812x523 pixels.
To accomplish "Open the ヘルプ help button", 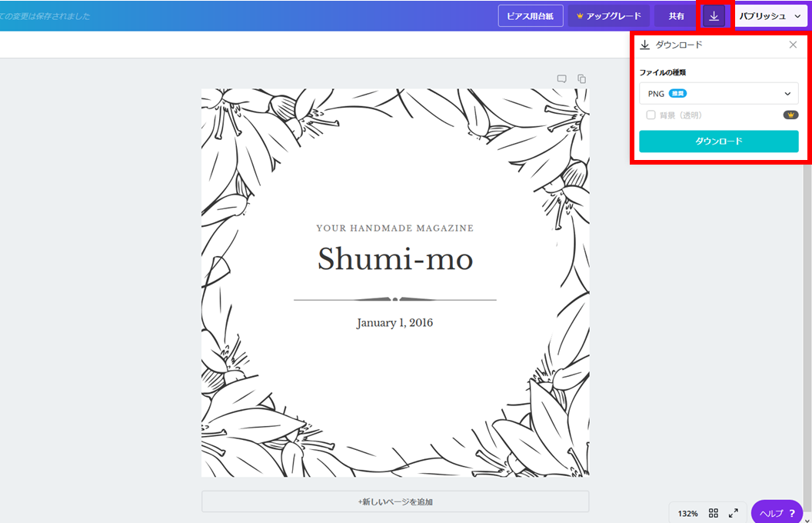I will tap(777, 513).
